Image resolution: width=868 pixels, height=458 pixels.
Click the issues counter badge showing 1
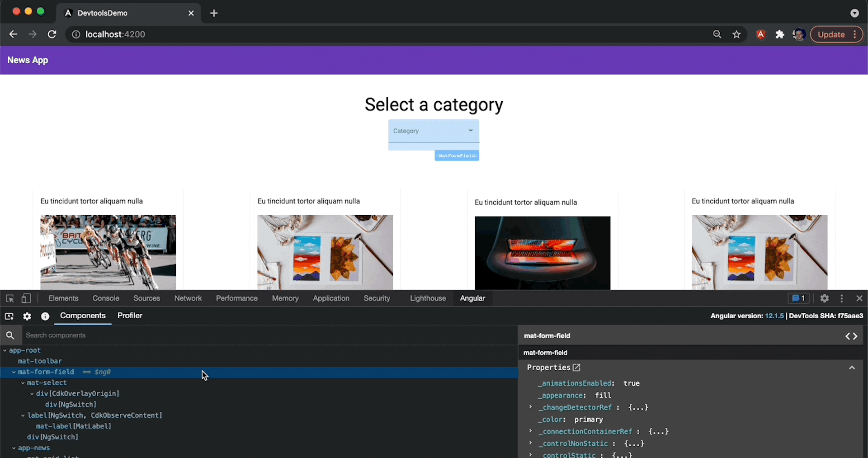click(x=798, y=298)
